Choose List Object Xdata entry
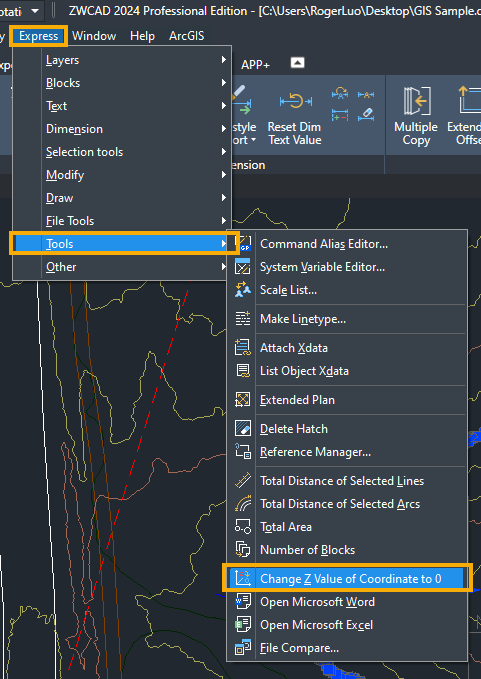 tap(347, 371)
